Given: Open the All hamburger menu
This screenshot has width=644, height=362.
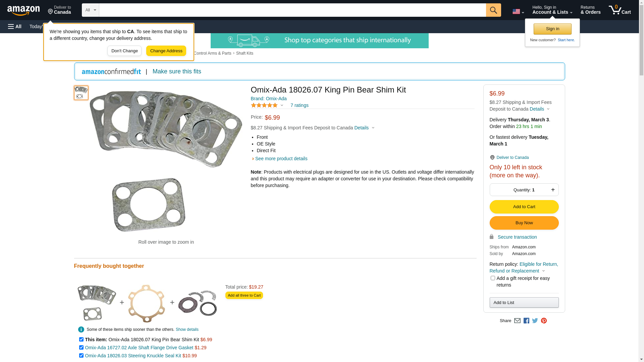Looking at the screenshot, I should (15, 26).
